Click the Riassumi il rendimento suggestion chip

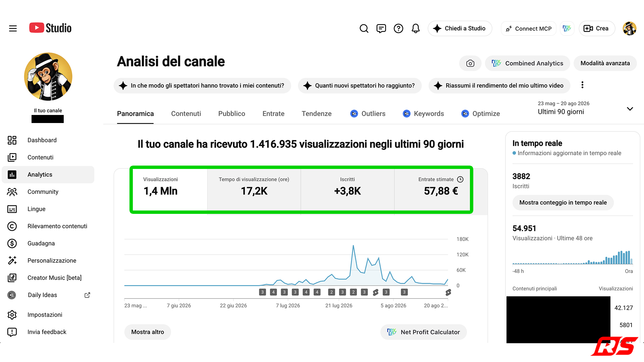tap(499, 85)
